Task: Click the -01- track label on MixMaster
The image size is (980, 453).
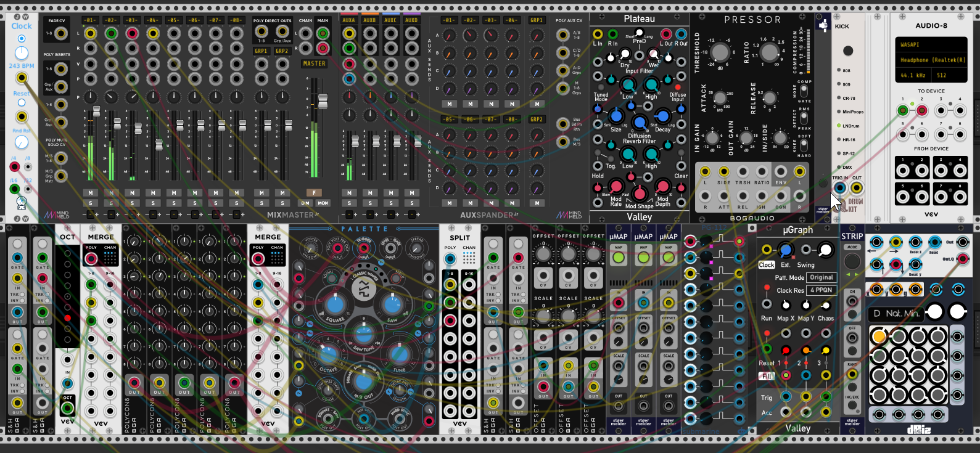Action: tap(90, 20)
